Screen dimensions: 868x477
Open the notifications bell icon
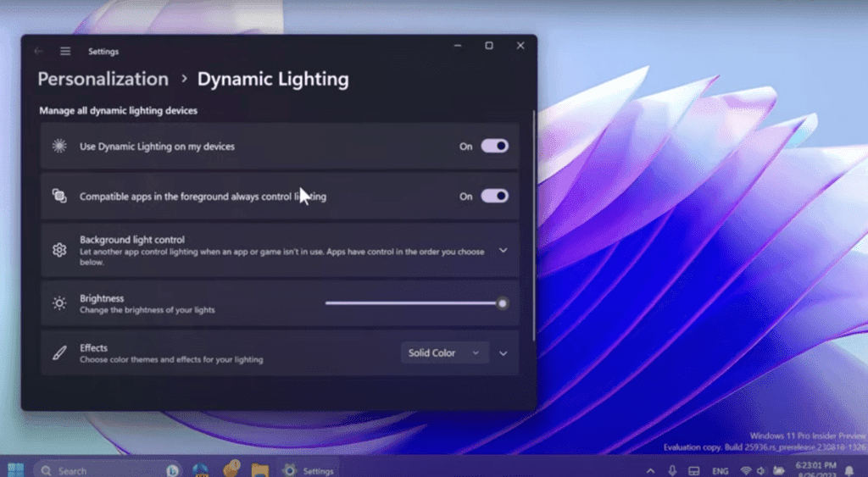pos(849,471)
